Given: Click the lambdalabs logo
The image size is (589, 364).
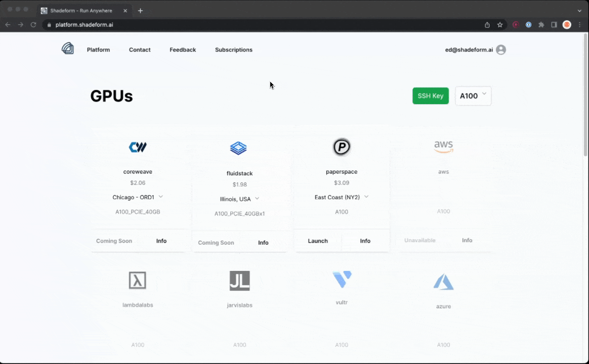Looking at the screenshot, I should click(x=138, y=280).
